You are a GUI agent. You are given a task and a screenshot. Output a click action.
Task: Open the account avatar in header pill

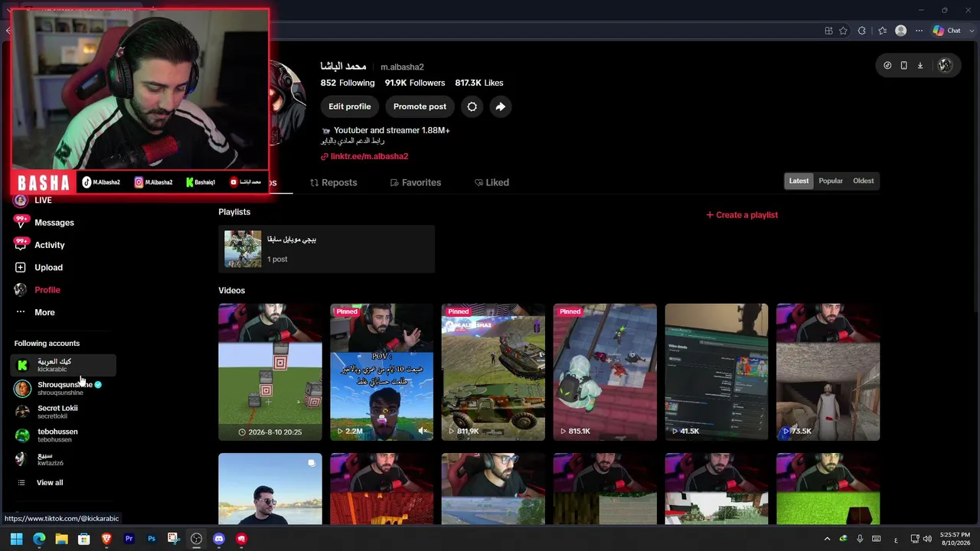tap(945, 66)
